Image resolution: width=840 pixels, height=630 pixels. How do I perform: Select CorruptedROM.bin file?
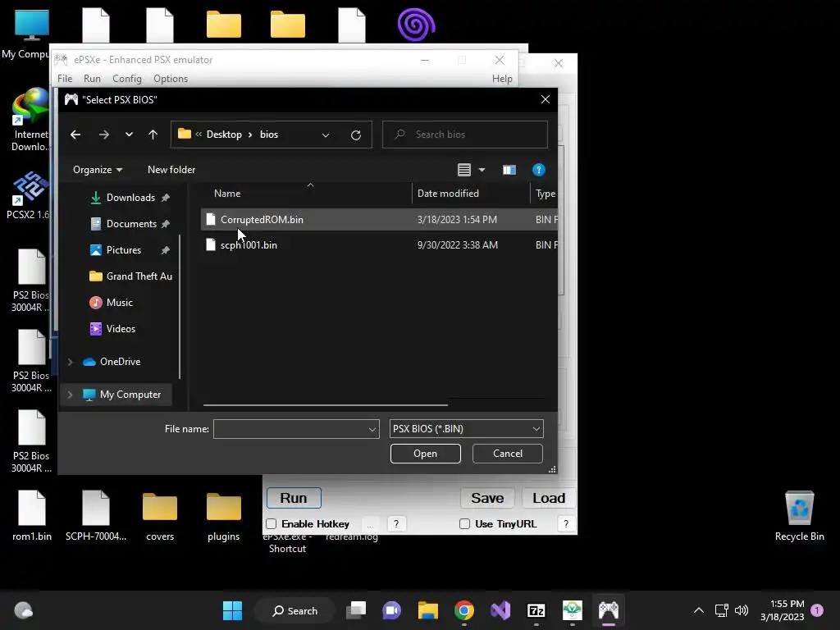pos(379,220)
